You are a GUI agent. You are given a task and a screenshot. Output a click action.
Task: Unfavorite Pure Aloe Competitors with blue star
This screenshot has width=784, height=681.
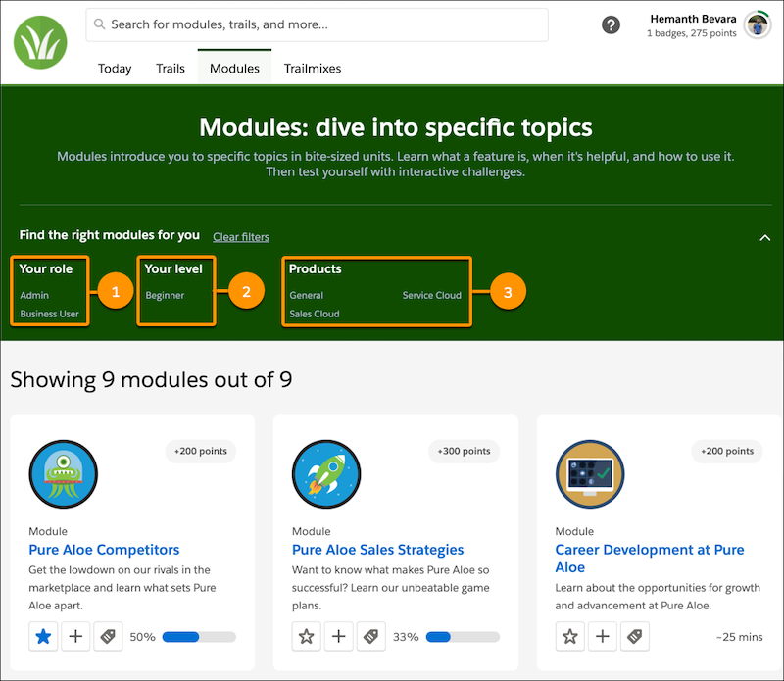click(43, 637)
